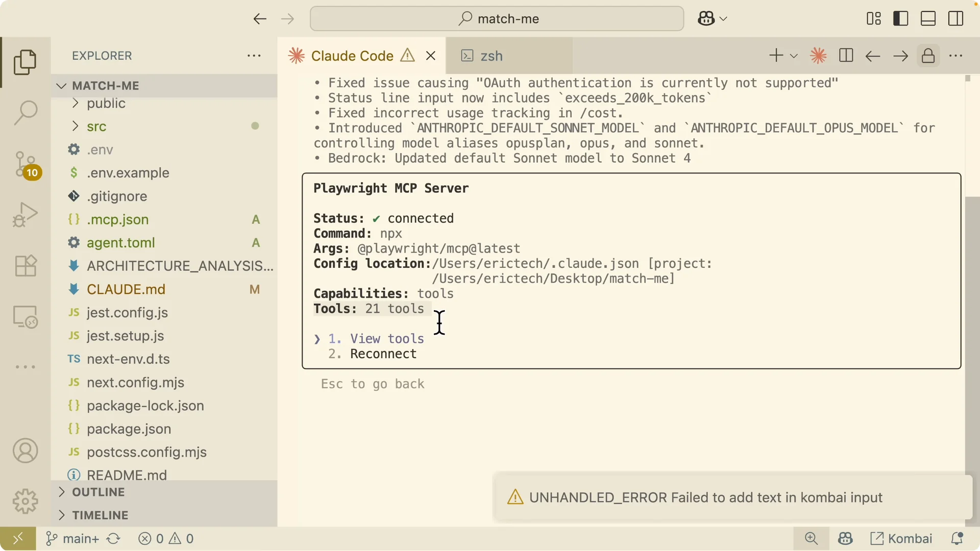Collapse the MATCH-ME project folder
The height and width of the screenshot is (551, 980).
tap(164, 86)
